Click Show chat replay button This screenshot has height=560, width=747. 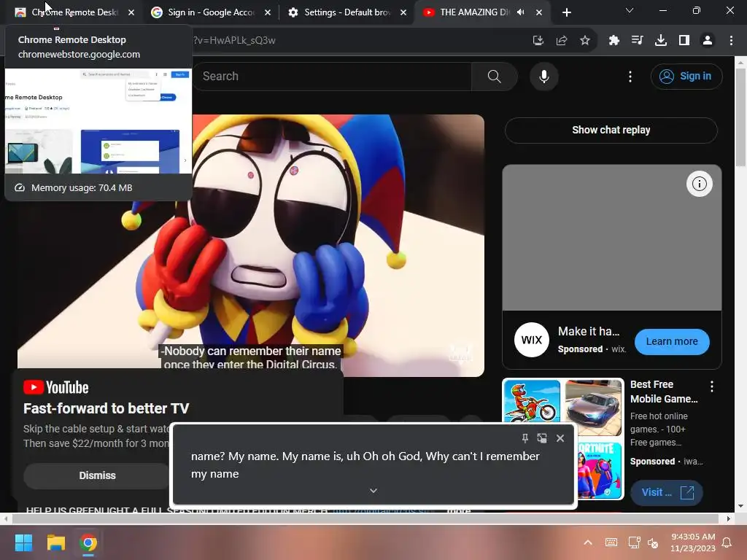click(x=611, y=130)
